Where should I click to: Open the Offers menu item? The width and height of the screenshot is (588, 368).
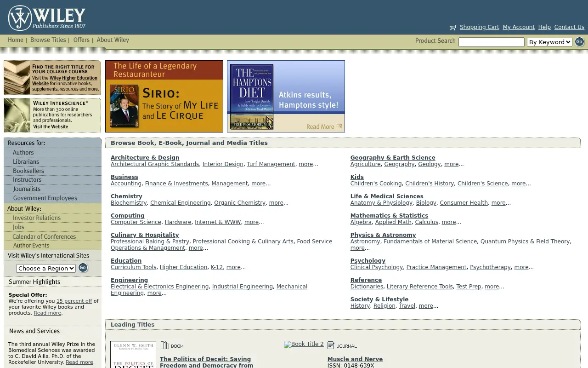pyautogui.click(x=81, y=40)
